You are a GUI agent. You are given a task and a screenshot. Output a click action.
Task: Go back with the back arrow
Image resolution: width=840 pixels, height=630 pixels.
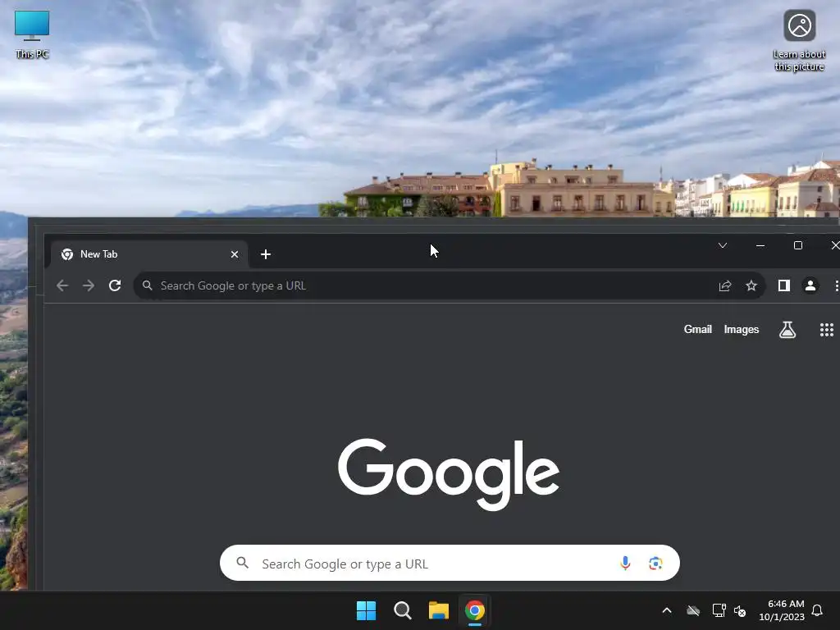pyautogui.click(x=62, y=285)
